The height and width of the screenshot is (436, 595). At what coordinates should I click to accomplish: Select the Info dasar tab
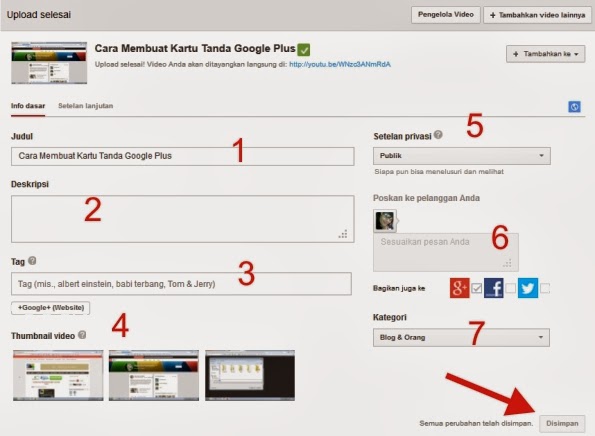(x=28, y=106)
